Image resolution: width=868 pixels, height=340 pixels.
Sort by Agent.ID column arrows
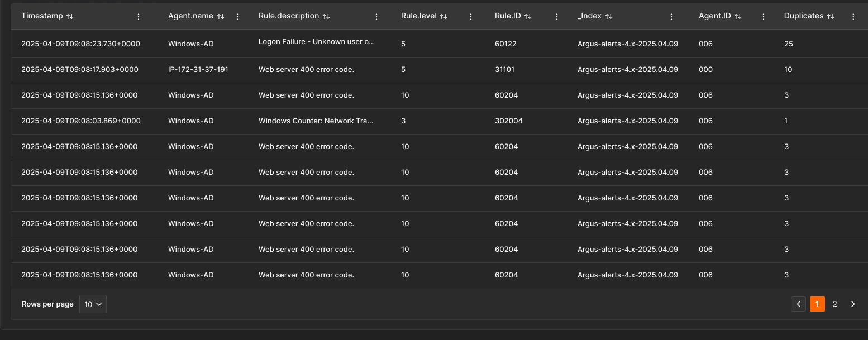point(738,16)
